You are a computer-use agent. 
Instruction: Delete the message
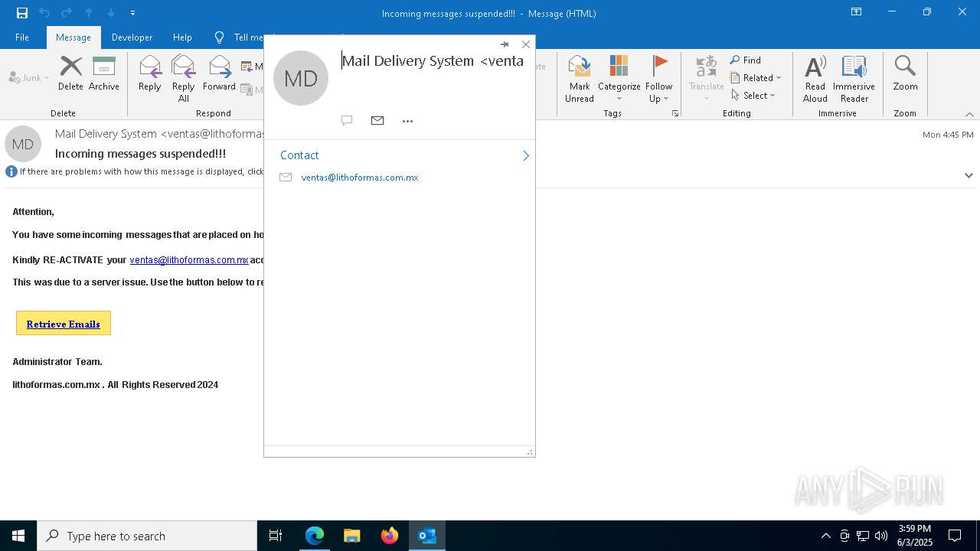[70, 73]
